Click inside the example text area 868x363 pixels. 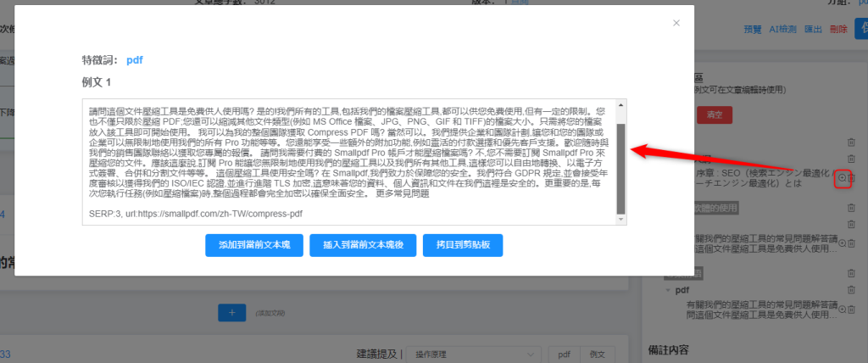pos(349,162)
